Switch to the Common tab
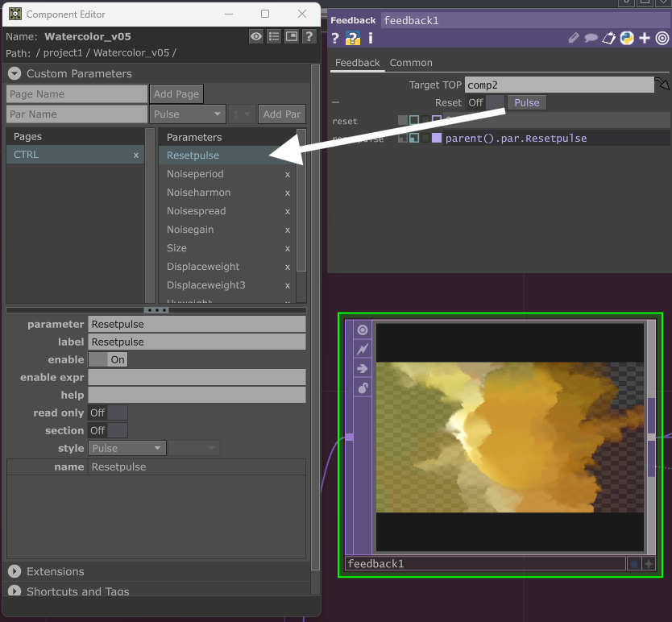 click(411, 63)
